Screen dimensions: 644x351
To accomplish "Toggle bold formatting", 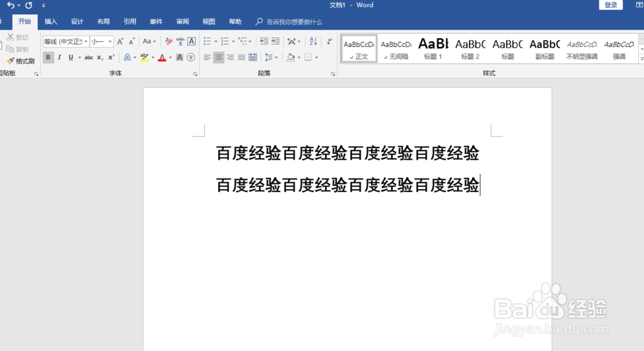I will (48, 57).
